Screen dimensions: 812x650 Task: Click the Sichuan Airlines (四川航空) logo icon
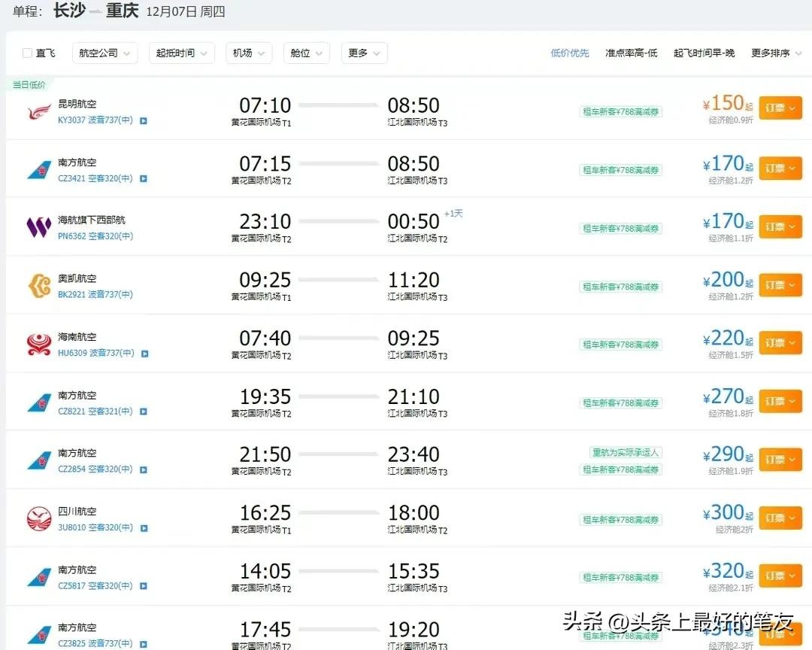click(x=39, y=519)
